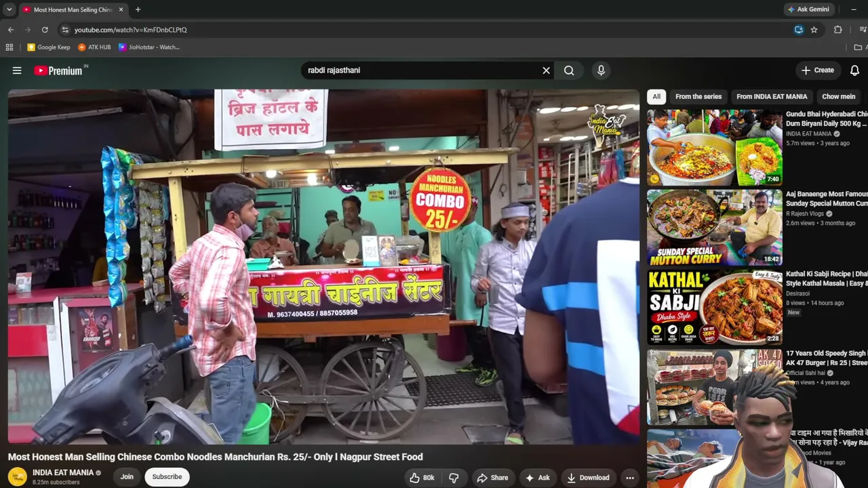View site information icon in address bar
This screenshot has width=868, height=488.
pyautogui.click(x=64, y=30)
